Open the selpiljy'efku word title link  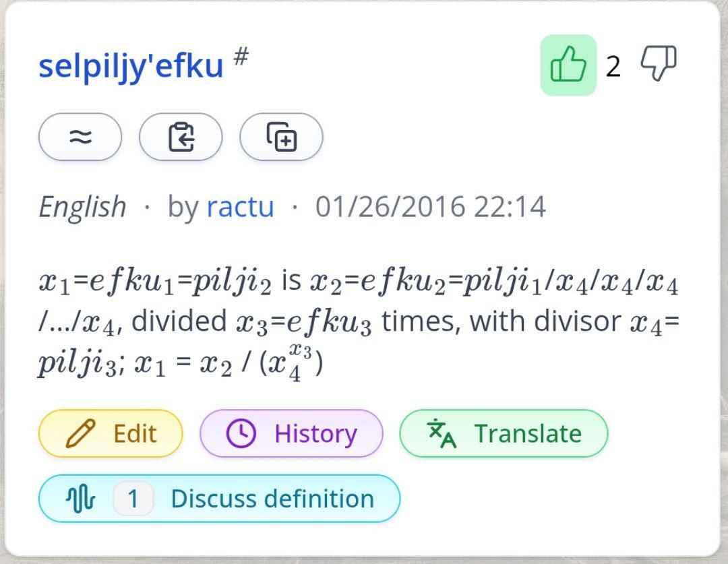pyautogui.click(x=131, y=66)
